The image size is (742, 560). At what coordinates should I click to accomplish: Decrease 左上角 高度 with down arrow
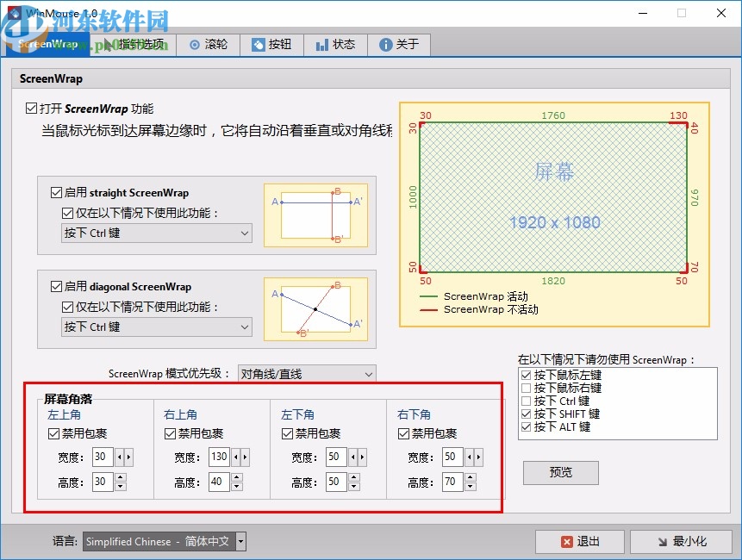(x=121, y=487)
